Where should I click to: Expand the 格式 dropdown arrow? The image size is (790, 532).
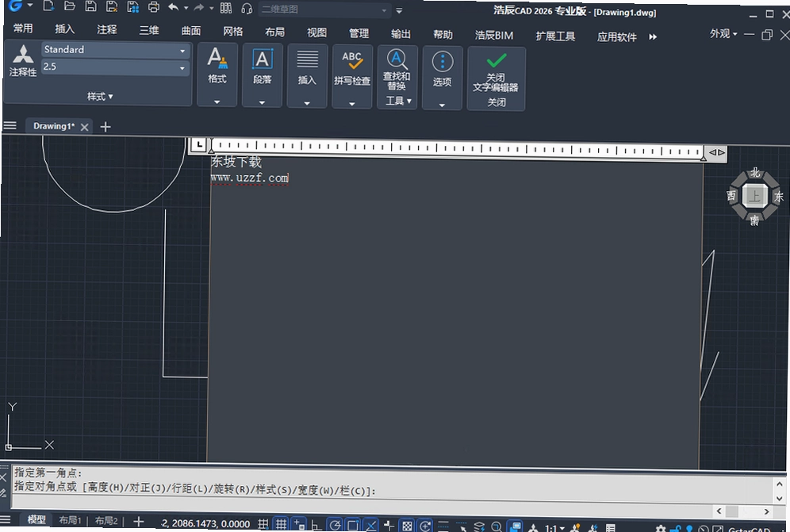click(217, 101)
